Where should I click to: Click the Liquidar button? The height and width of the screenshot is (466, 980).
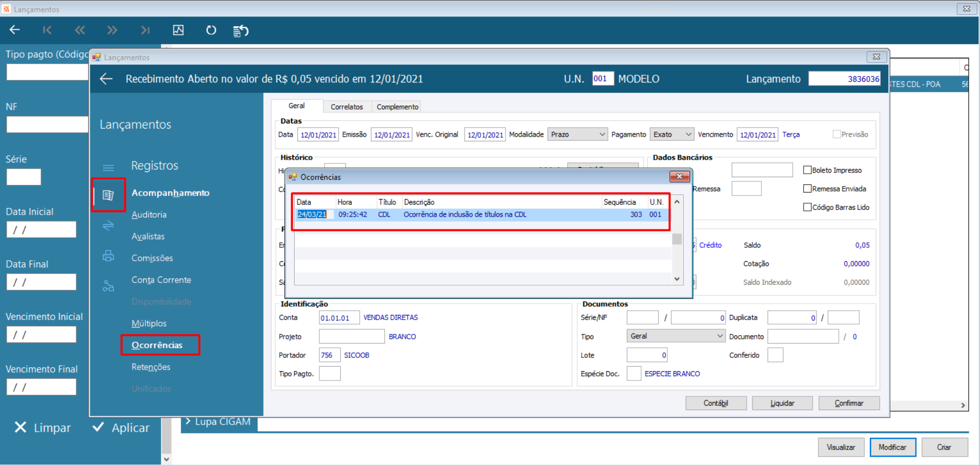coord(782,403)
